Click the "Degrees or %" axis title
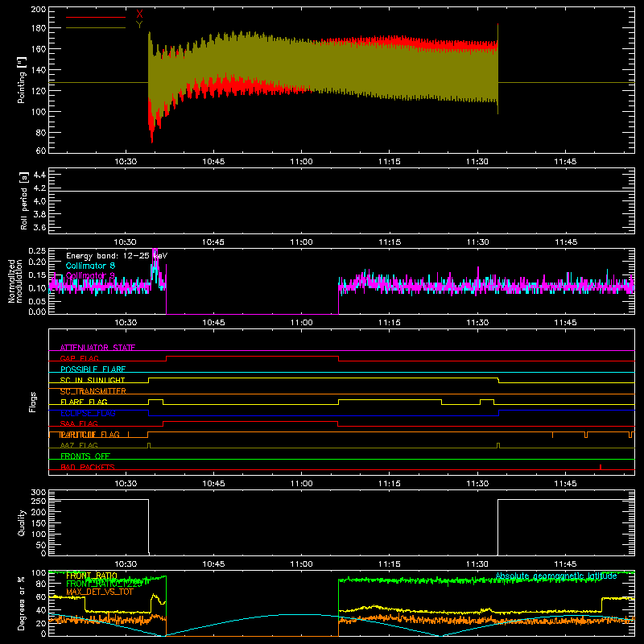Image resolution: width=644 pixels, height=644 pixels. [x=22, y=603]
